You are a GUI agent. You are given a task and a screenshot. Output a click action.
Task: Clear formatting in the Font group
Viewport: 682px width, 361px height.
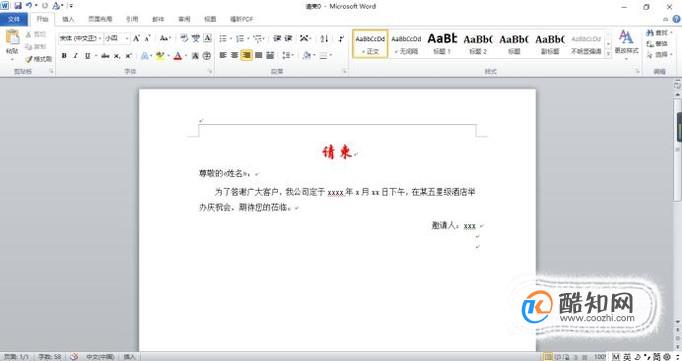coord(184,38)
